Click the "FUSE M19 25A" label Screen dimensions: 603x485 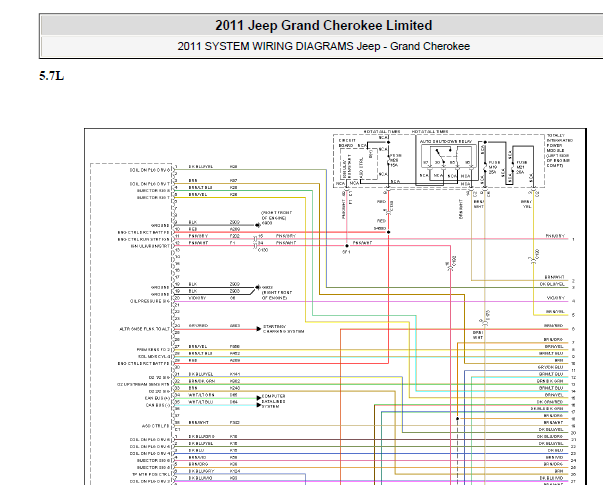494,167
